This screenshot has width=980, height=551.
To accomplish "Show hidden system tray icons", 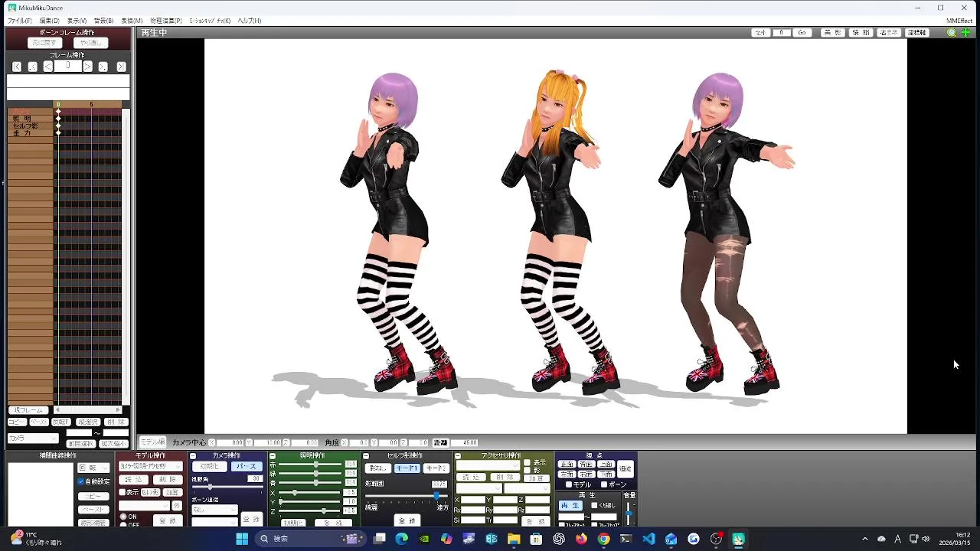I will point(865,539).
